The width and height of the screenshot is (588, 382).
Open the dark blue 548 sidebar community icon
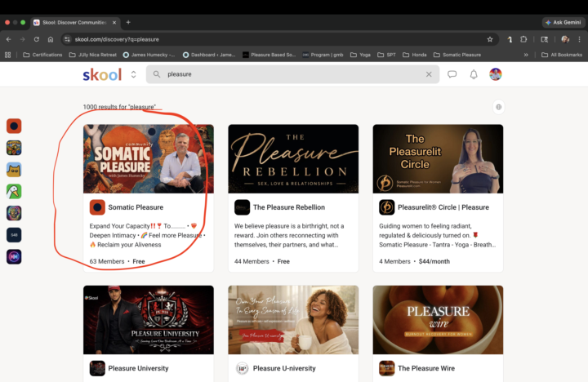[14, 235]
